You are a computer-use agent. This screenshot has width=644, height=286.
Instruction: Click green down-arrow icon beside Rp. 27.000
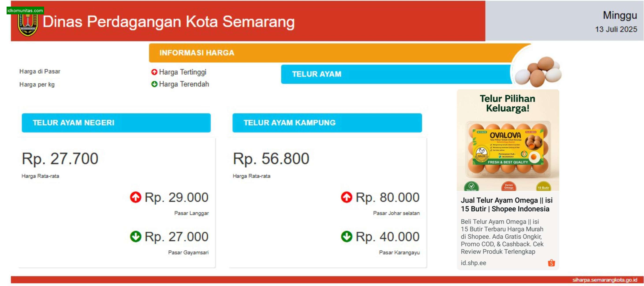tap(136, 236)
